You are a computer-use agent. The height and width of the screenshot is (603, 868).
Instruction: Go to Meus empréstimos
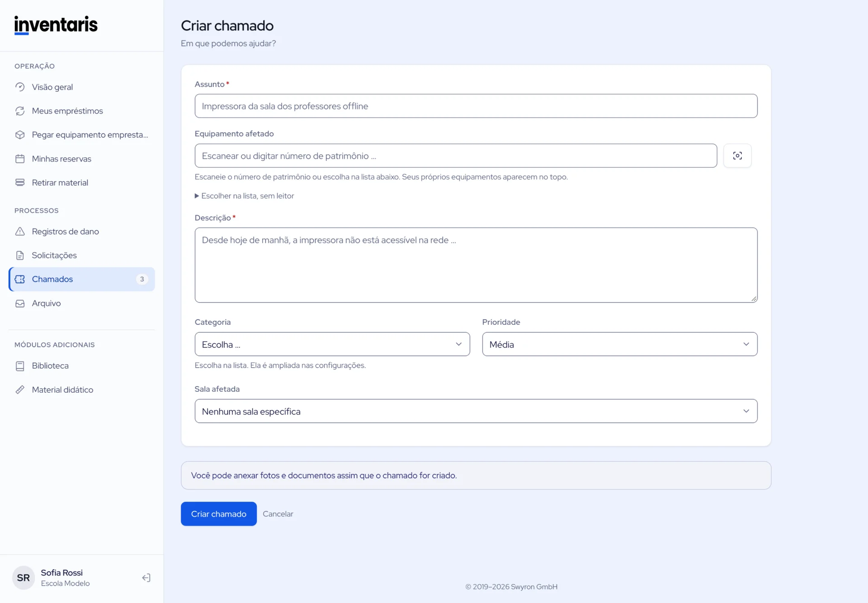[82, 111]
